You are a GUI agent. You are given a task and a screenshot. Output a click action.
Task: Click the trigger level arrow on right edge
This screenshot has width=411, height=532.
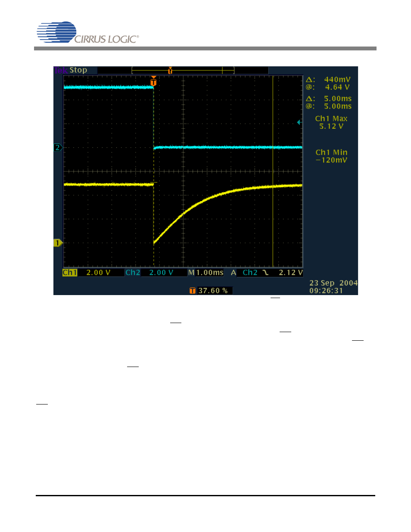point(299,122)
